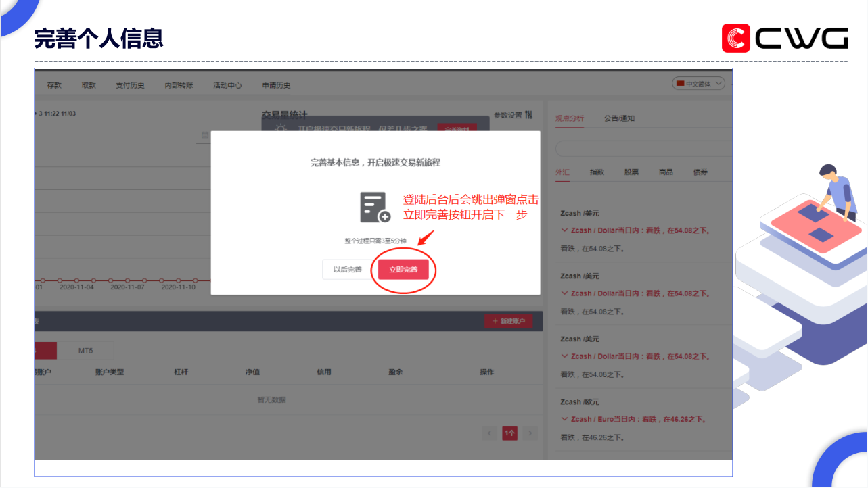Viewport: 868px width, 488px height.
Task: Click the Zcash /欧元 heading
Action: [580, 401]
